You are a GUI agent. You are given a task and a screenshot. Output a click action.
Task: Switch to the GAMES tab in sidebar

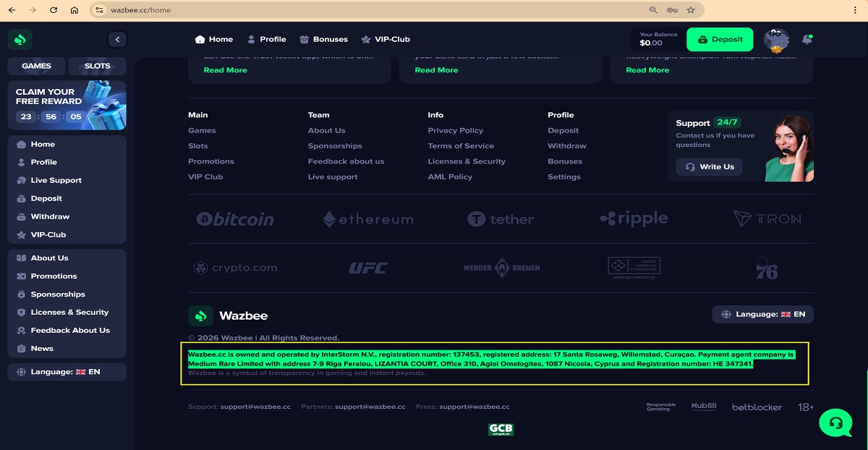click(x=36, y=66)
